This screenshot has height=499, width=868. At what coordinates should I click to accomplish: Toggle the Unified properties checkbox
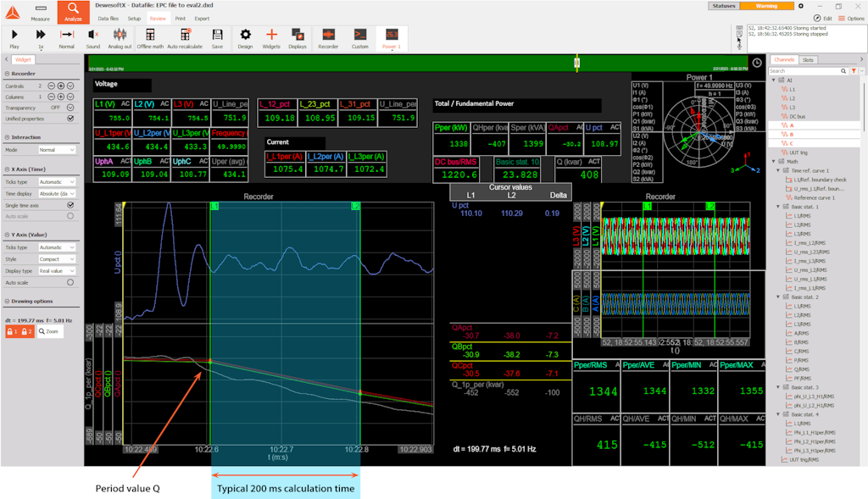coord(70,119)
